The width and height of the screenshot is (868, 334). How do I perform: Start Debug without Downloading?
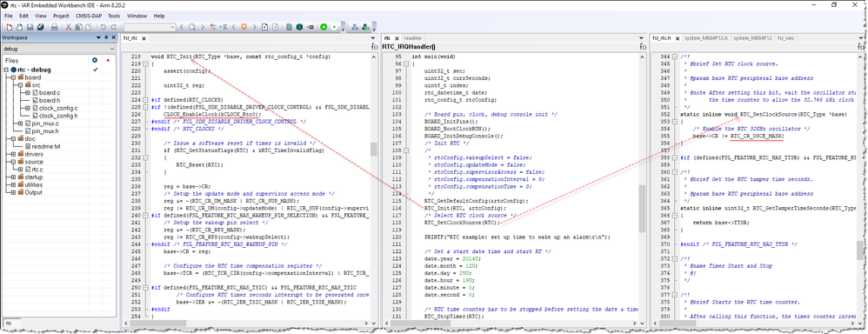pos(334,27)
